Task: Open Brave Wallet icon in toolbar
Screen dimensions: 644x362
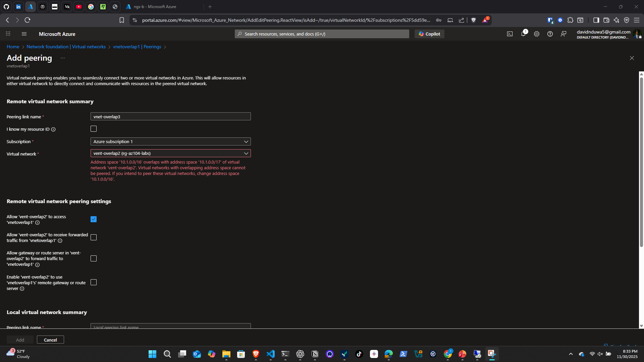Action: [606, 20]
